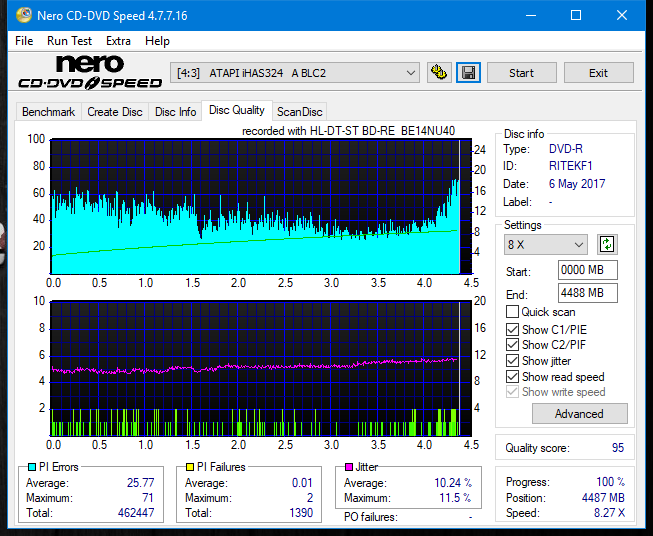Click Jitter average 10.24 % value
The image size is (653, 536).
point(453,483)
